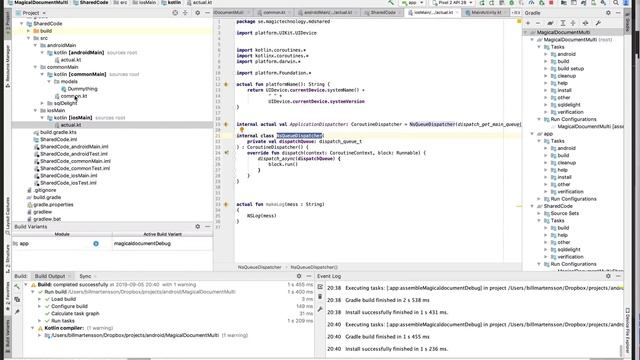Click Execute Gradle Task icon in Gradle toolbar
This screenshot has width=640, height=360.
point(550,23)
